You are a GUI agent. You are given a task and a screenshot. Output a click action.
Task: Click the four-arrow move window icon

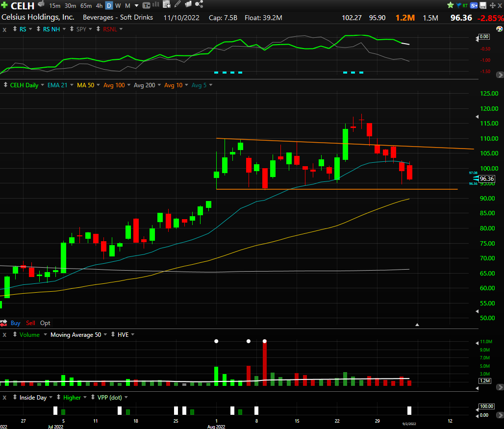pos(492,5)
